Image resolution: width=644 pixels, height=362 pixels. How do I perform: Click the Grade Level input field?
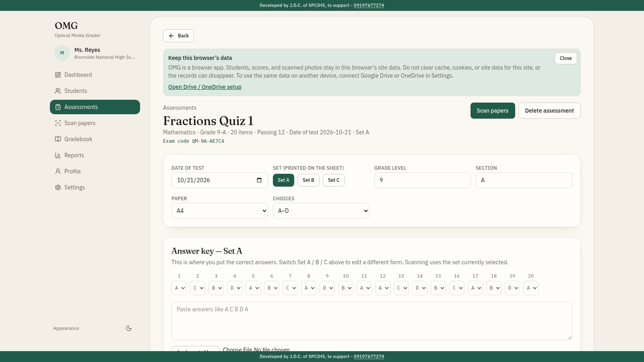point(423,180)
